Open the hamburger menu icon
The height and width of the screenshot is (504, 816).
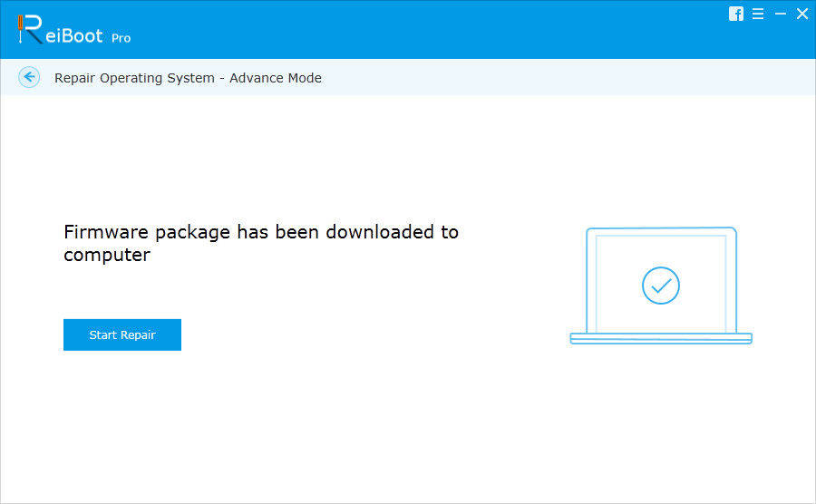(758, 14)
